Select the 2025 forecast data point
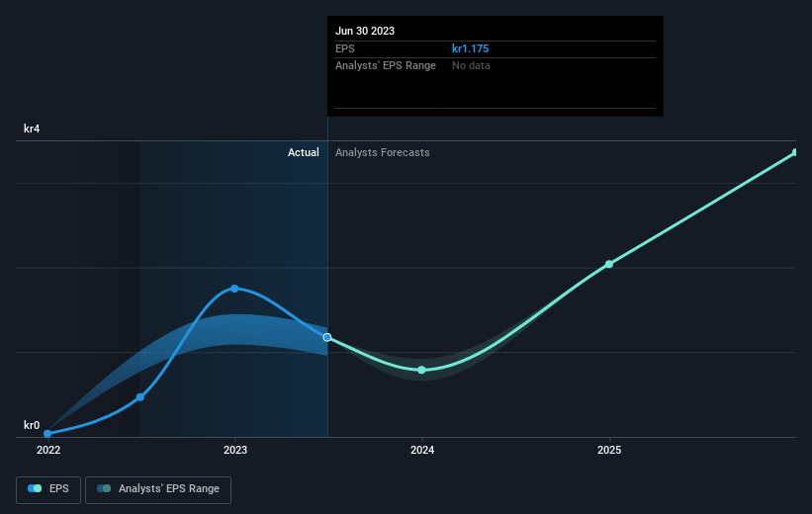Viewport: 812px width, 514px height. pos(609,264)
